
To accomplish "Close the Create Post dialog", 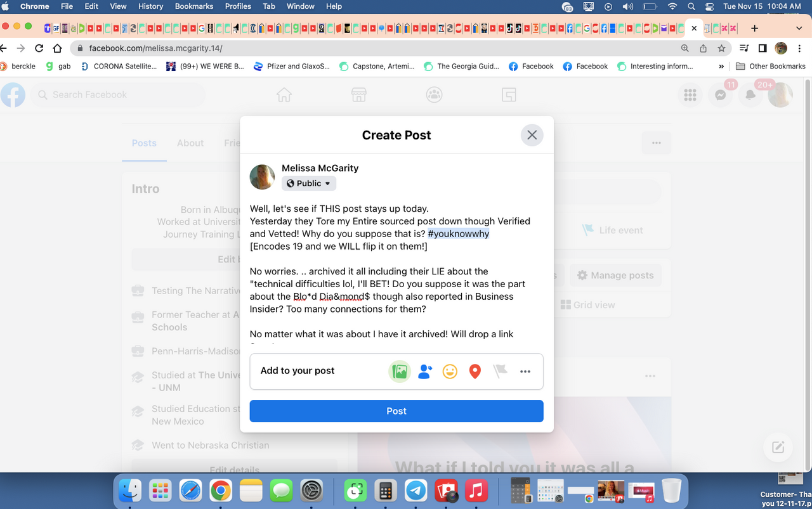I will coord(532,135).
